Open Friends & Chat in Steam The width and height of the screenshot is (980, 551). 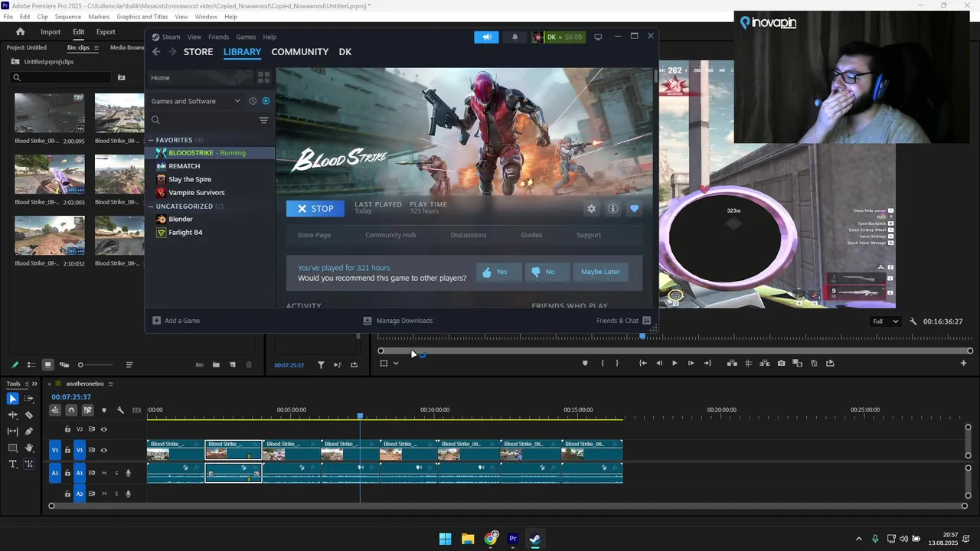[x=623, y=321]
